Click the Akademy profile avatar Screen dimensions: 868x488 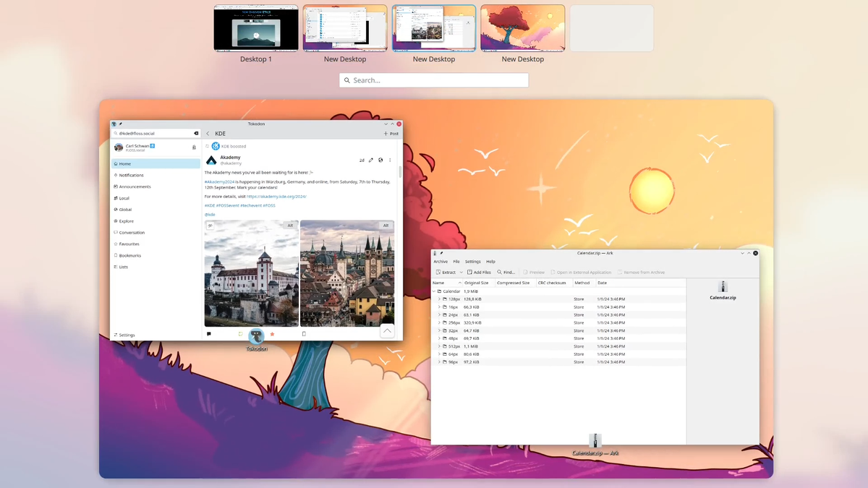click(x=211, y=160)
